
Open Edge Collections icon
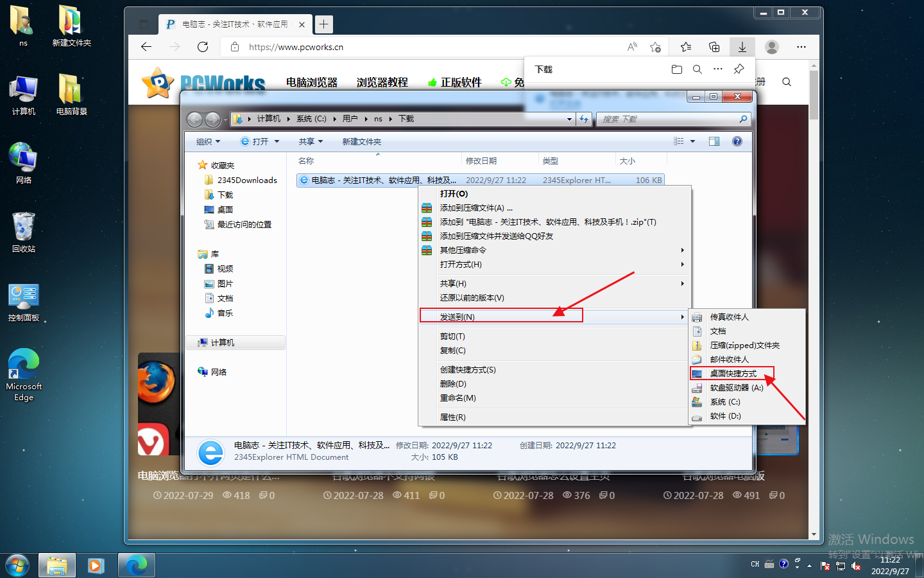[x=714, y=47]
